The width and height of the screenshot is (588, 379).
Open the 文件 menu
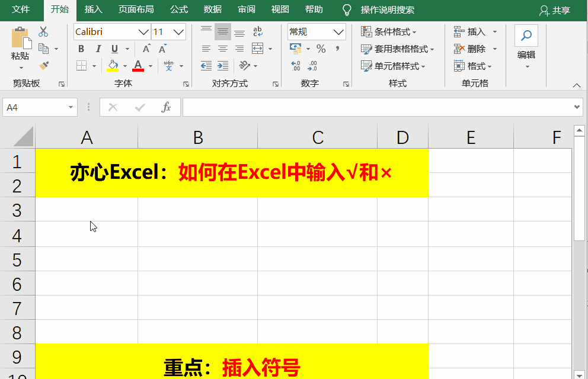point(20,9)
